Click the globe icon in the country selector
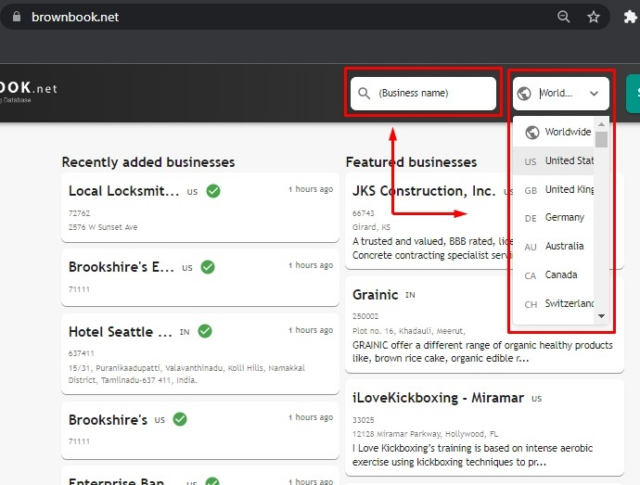Viewport: 640px width, 485px height. (x=525, y=93)
